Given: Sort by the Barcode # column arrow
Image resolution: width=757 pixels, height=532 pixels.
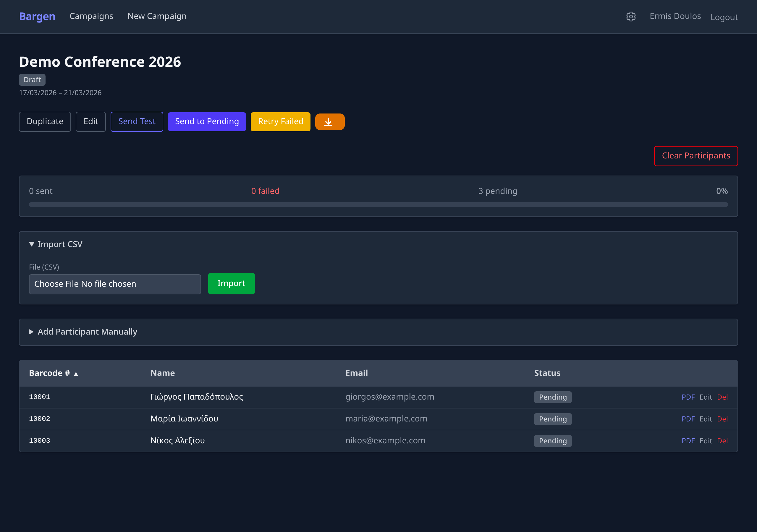Looking at the screenshot, I should (x=76, y=374).
